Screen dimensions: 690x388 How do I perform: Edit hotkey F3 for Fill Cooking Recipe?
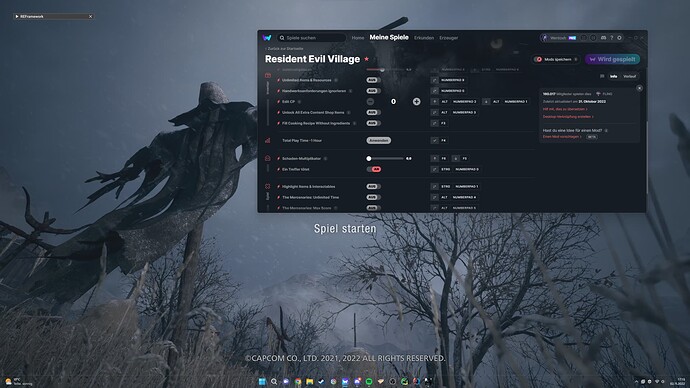[435, 123]
